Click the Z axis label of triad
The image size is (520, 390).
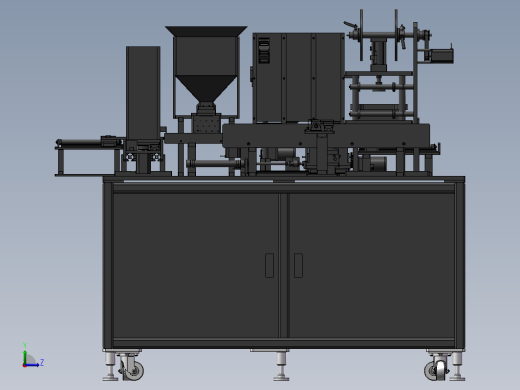pyautogui.click(x=42, y=362)
